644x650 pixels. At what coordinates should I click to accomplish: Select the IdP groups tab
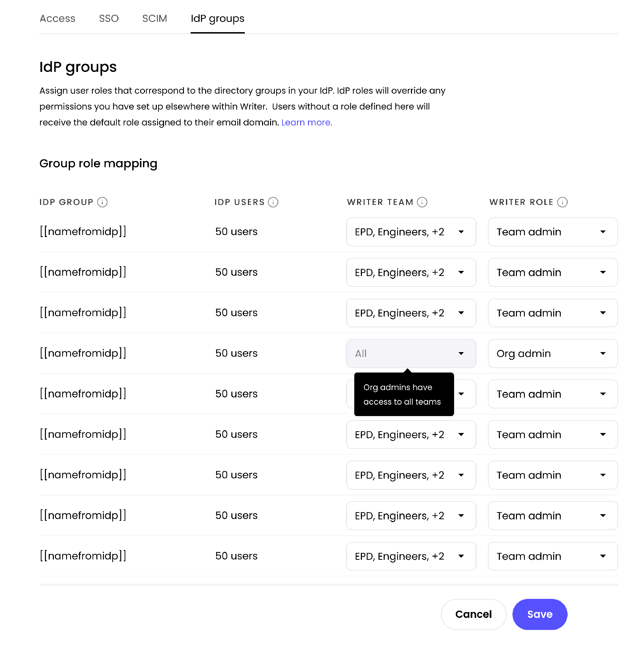218,18
